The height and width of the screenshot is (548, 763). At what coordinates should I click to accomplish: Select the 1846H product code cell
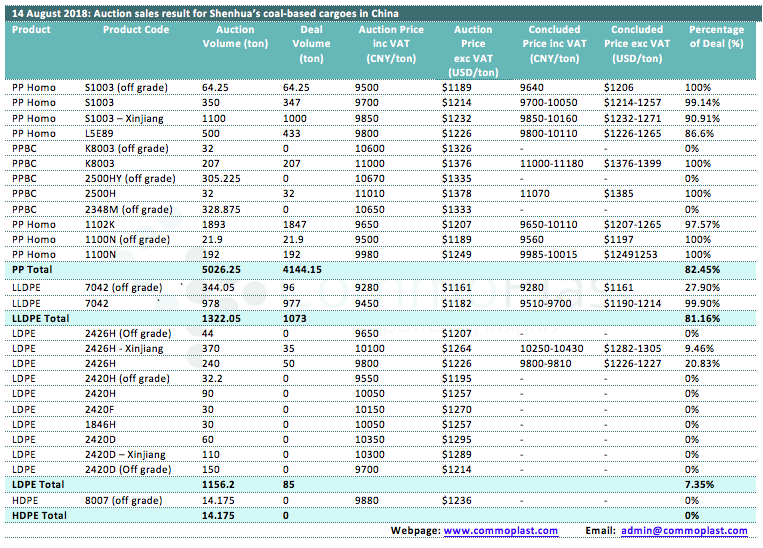pyautogui.click(x=101, y=424)
